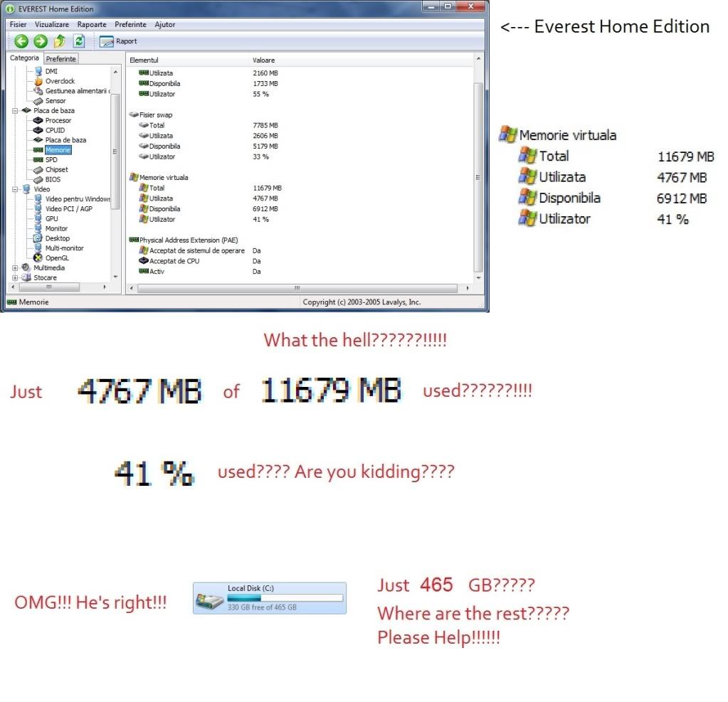The image size is (728, 702).
Task: Collapse the Video tree group
Action: 15,189
